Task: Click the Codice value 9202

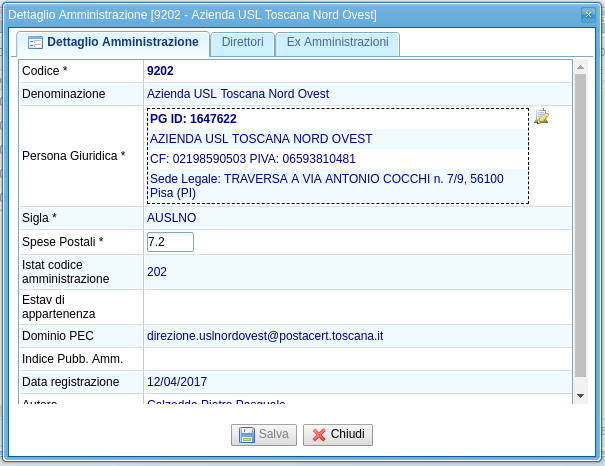Action: click(160, 71)
